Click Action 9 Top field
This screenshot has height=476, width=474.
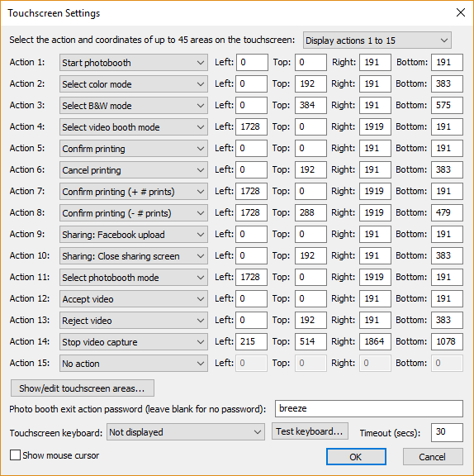tap(310, 234)
